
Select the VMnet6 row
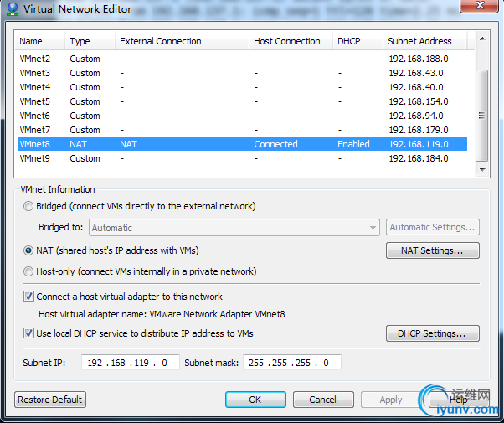(243, 116)
